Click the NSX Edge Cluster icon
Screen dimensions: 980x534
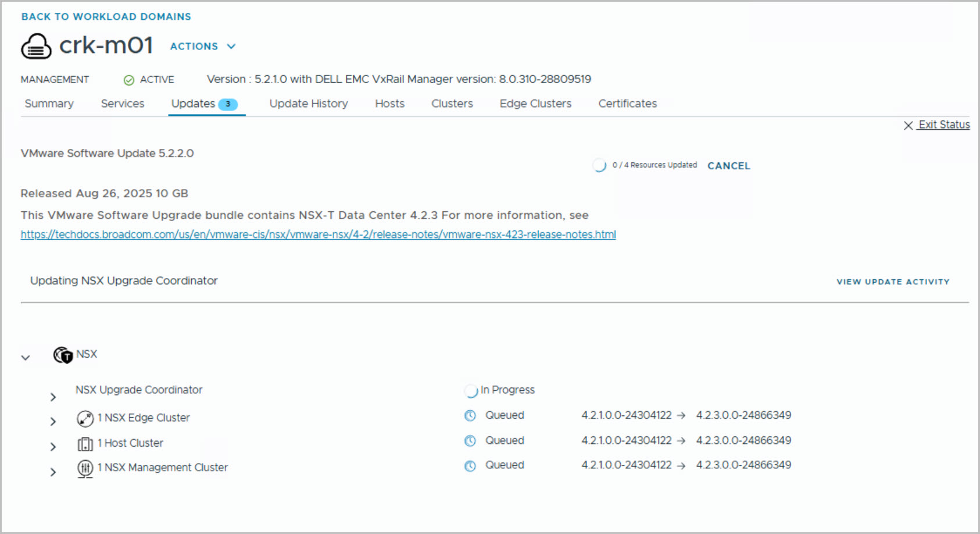[85, 418]
